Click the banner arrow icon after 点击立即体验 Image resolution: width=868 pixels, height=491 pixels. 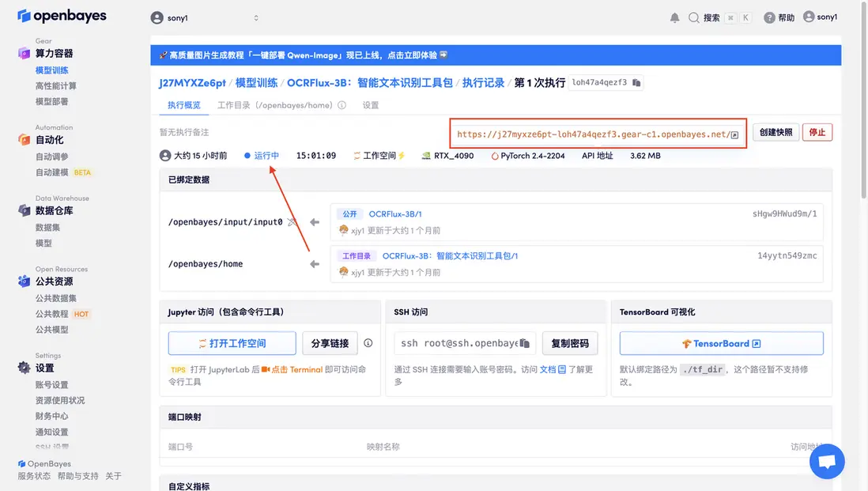[443, 55]
